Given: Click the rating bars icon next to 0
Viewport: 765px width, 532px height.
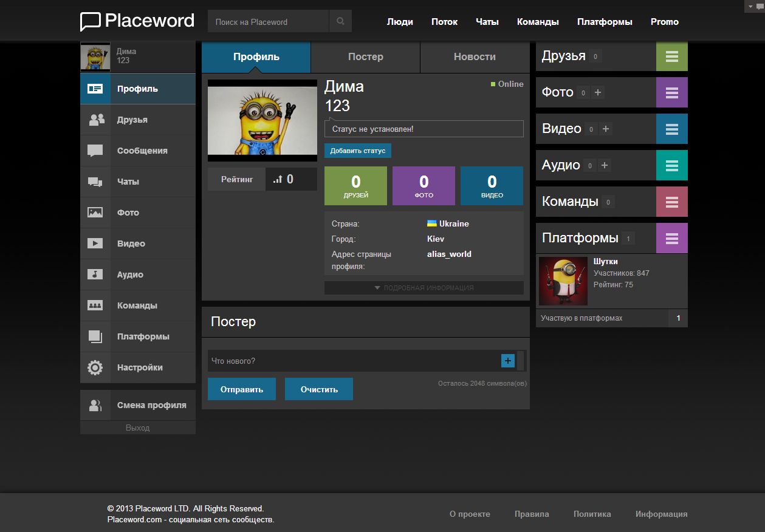Looking at the screenshot, I should (278, 179).
